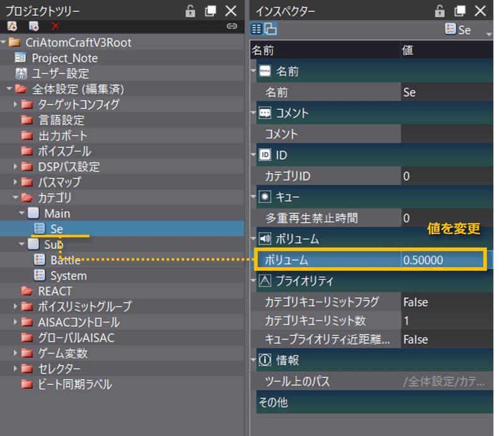Collapse the カテゴリ folder

(15, 197)
